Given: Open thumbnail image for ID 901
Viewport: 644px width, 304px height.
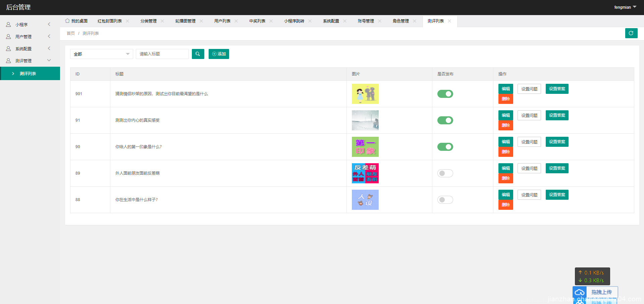Looking at the screenshot, I should (x=365, y=94).
